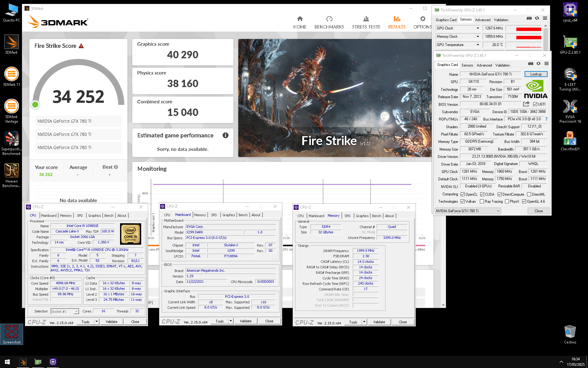Show estimated game performance info icon
The image size is (588, 368).
point(225,135)
